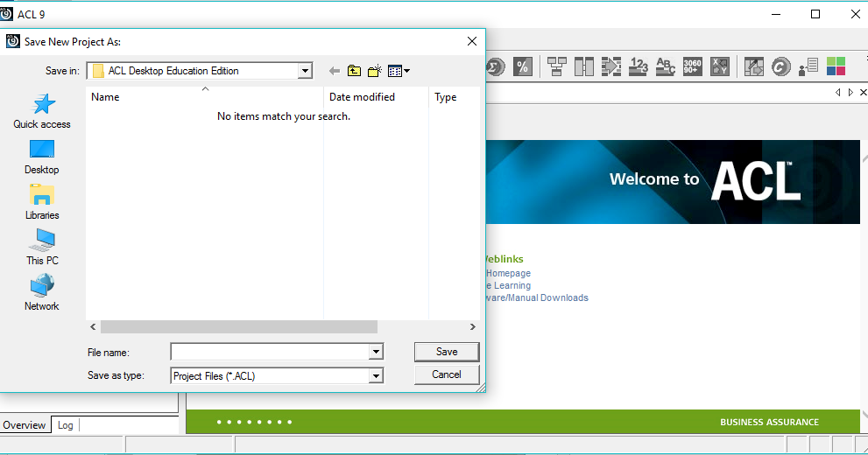Click the ABC Sort toolbar icon
868x455 pixels.
(x=665, y=66)
